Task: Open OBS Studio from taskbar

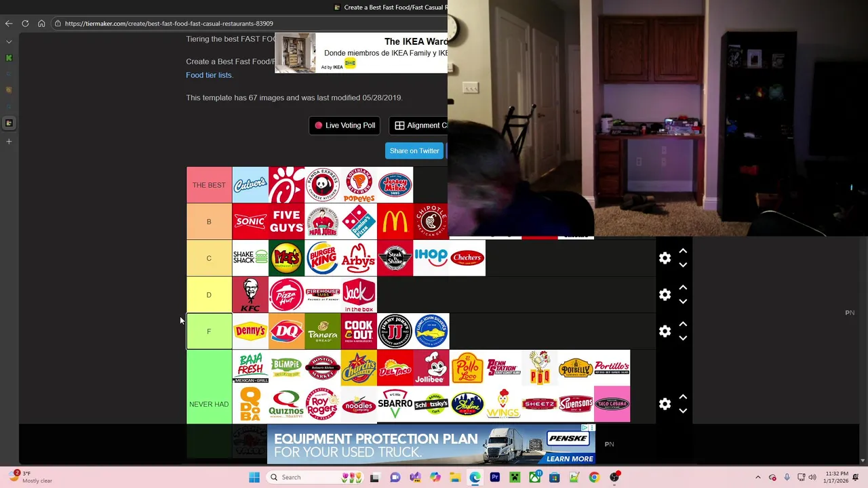Action: click(614, 477)
